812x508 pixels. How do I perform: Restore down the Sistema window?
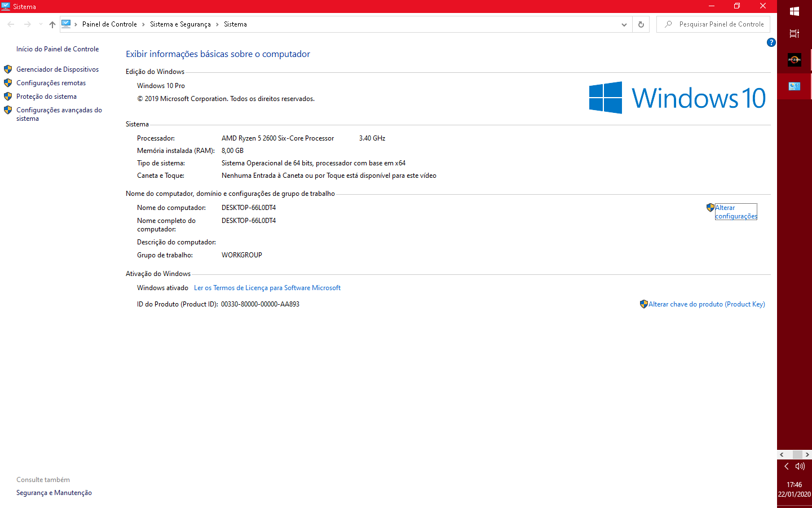737,6
